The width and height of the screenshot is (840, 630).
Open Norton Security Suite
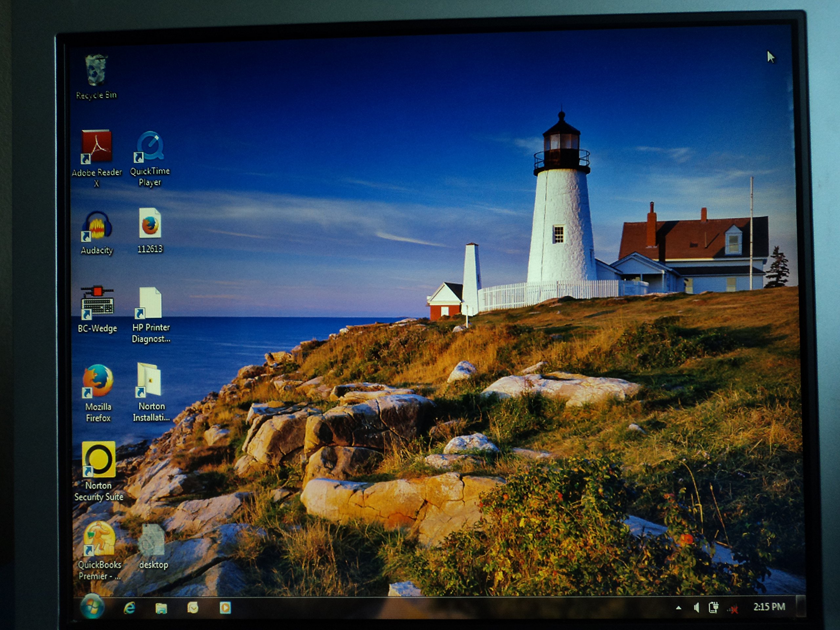click(99, 459)
